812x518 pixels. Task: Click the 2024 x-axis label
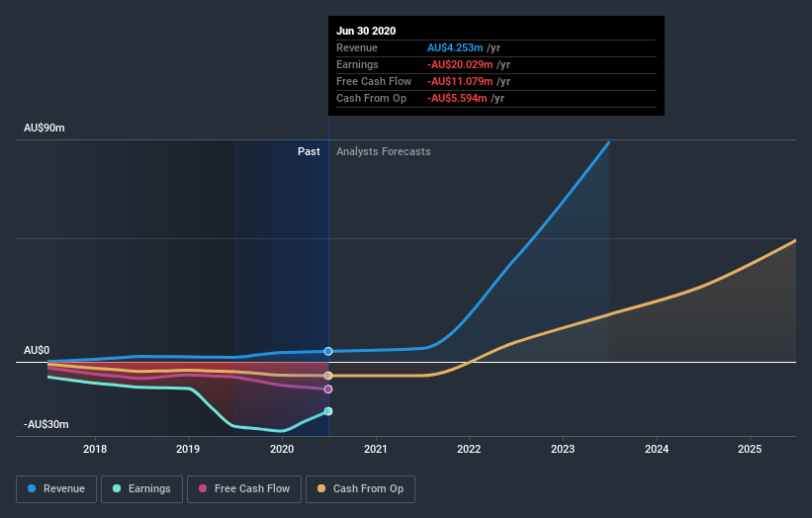tap(657, 449)
